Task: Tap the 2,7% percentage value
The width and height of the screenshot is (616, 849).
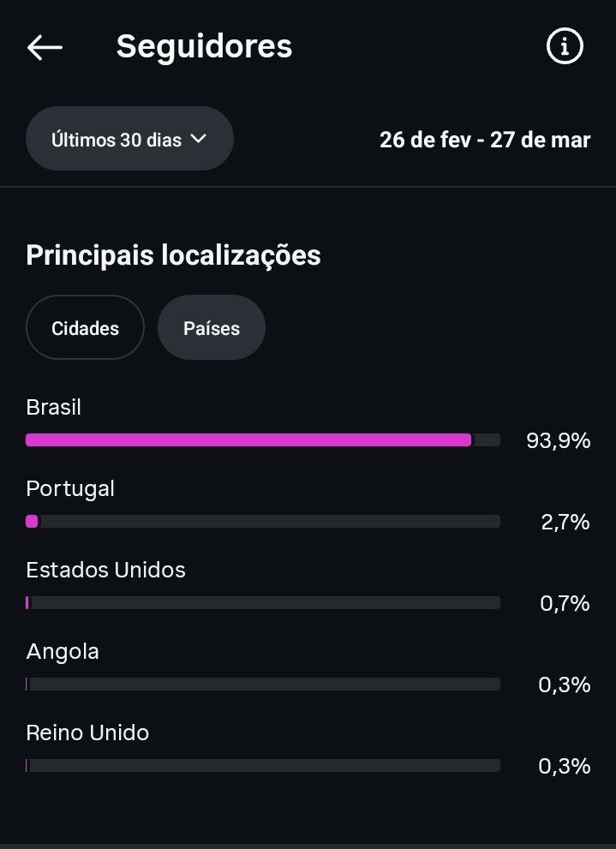Action: [x=565, y=523]
